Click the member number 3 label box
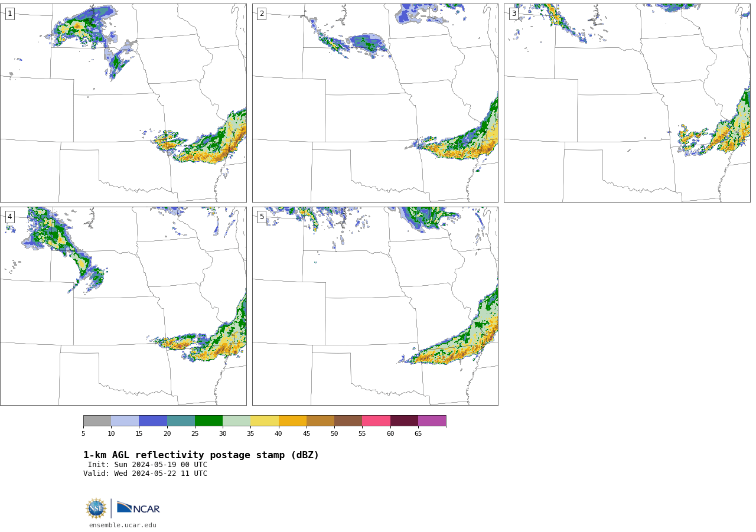 pyautogui.click(x=514, y=14)
